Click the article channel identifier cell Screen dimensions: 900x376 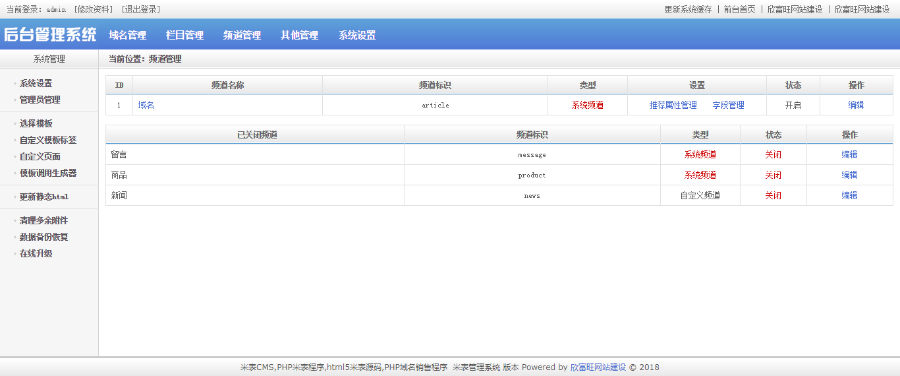tap(435, 105)
